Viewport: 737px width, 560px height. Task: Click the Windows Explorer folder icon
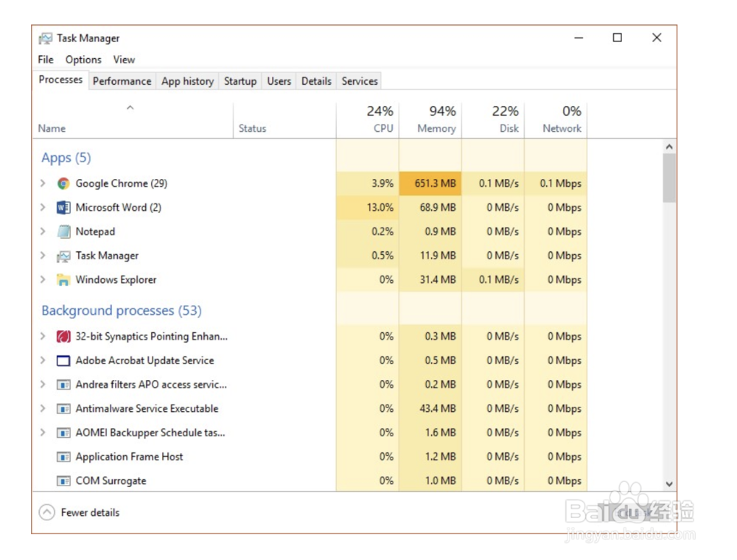(x=63, y=280)
